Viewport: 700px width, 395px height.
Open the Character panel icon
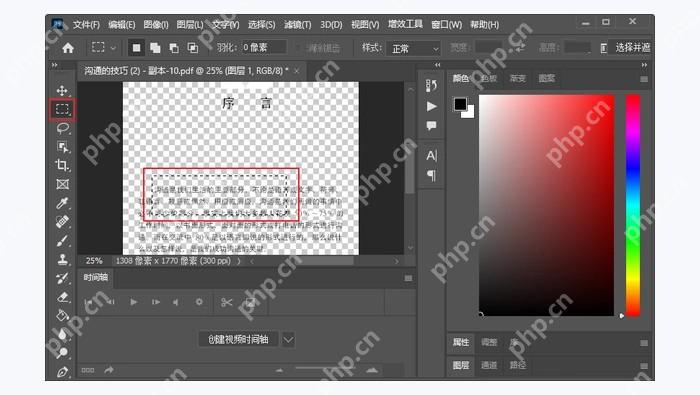(431, 155)
